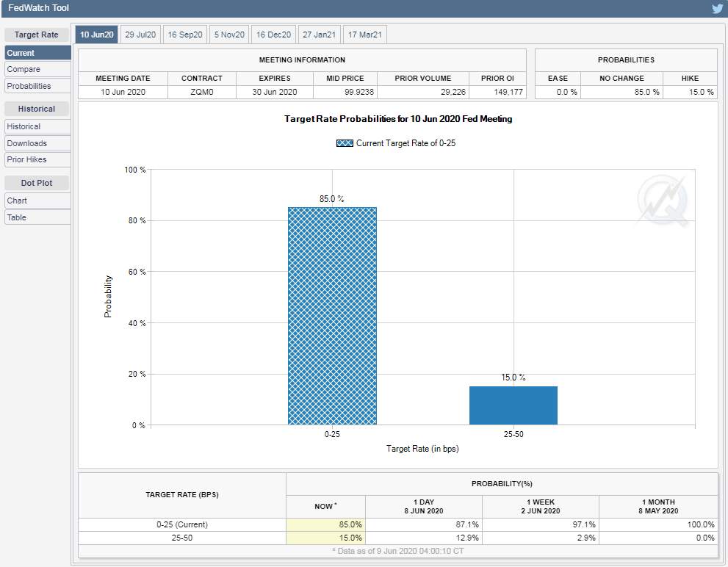The width and height of the screenshot is (728, 567).
Task: Click the 25-50 solid blue bar
Action: (513, 405)
